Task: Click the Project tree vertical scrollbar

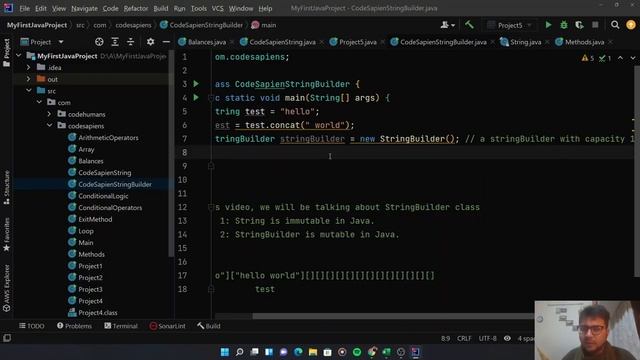Action: 171,153
